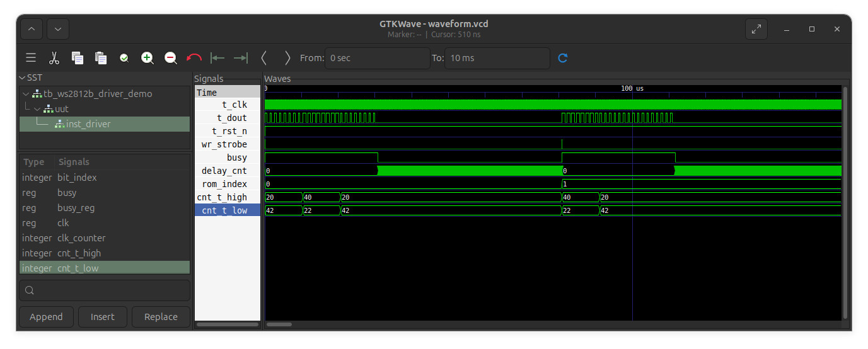
Task: Maximize the GTKWave window
Action: 812,29
